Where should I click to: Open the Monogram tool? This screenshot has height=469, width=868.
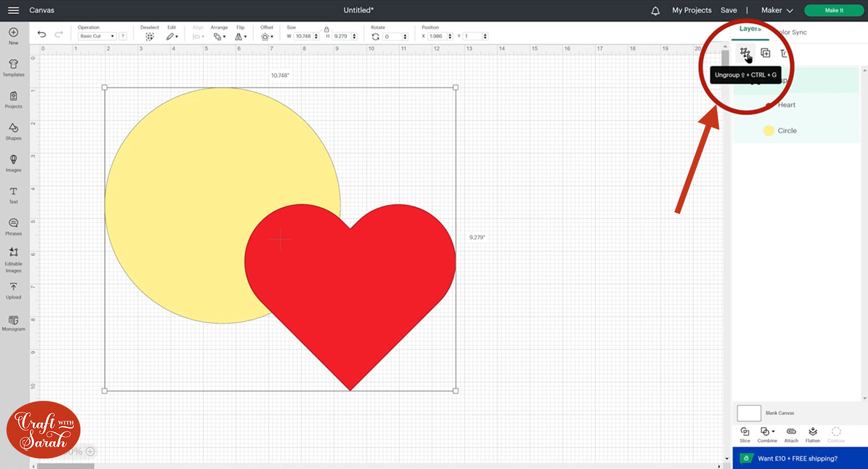coord(13,322)
